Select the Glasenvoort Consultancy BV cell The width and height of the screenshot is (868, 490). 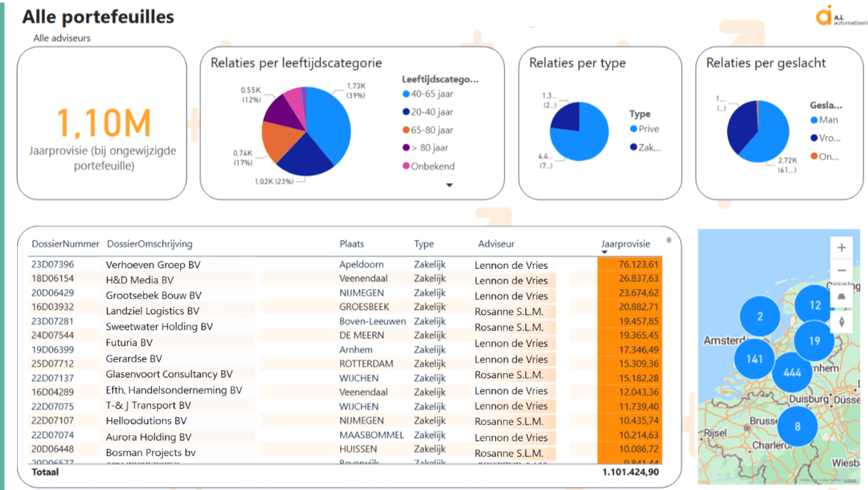coord(169,374)
